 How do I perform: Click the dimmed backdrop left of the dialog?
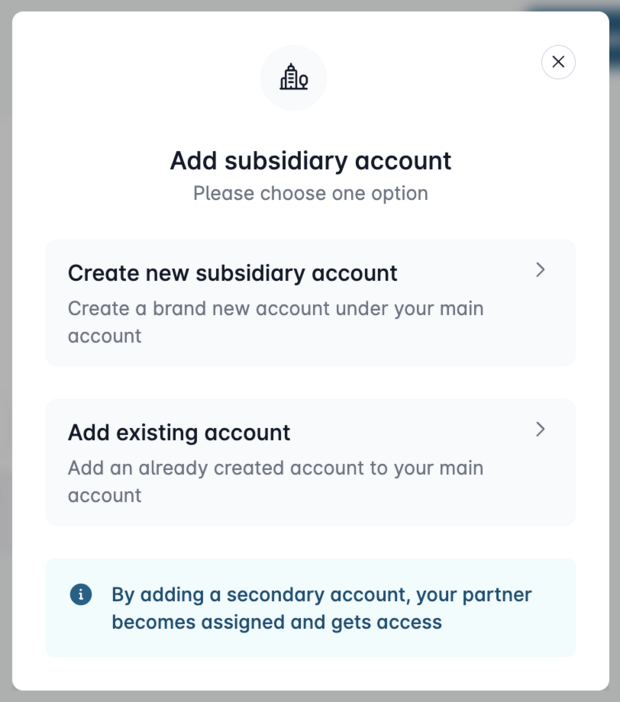click(x=5, y=350)
